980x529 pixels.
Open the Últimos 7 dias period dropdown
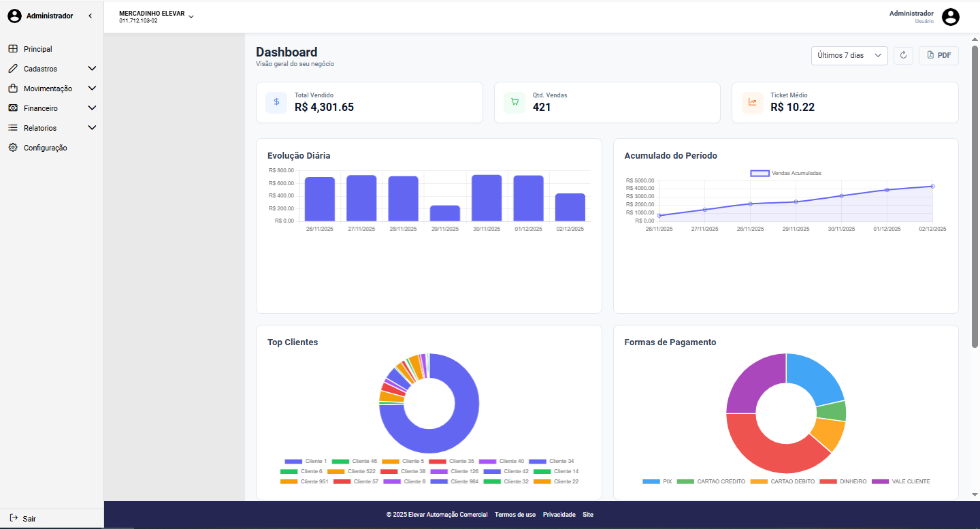pyautogui.click(x=849, y=55)
